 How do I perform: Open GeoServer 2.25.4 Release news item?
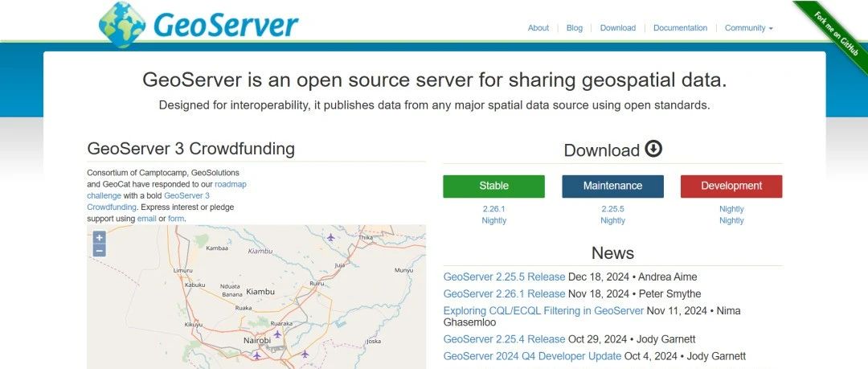coord(504,339)
